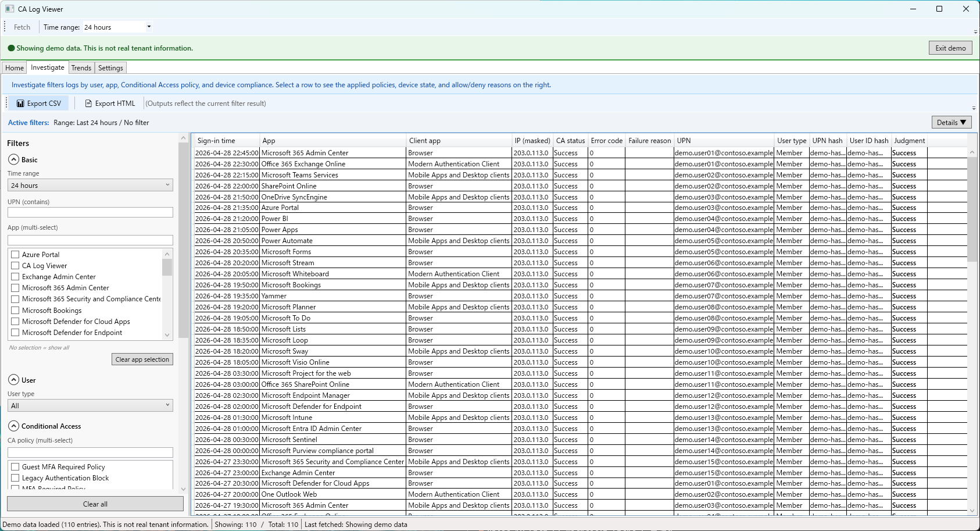The height and width of the screenshot is (531, 980).
Task: Open the User type dropdown
Action: 90,405
